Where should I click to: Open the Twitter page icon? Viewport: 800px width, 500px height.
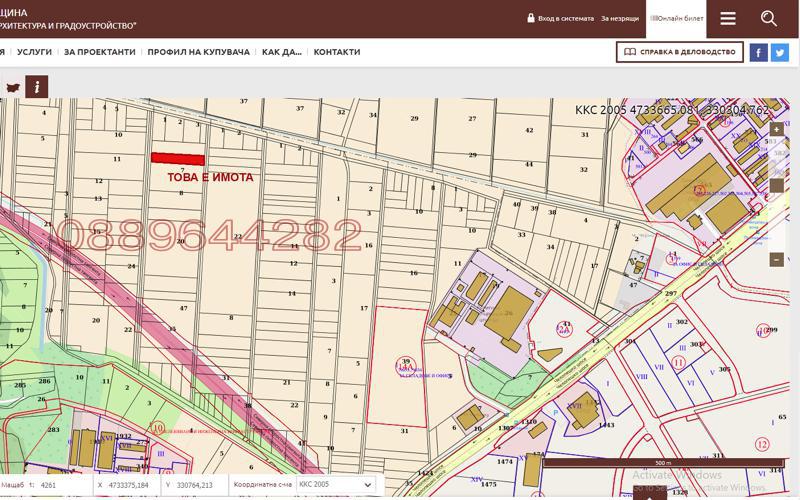780,52
